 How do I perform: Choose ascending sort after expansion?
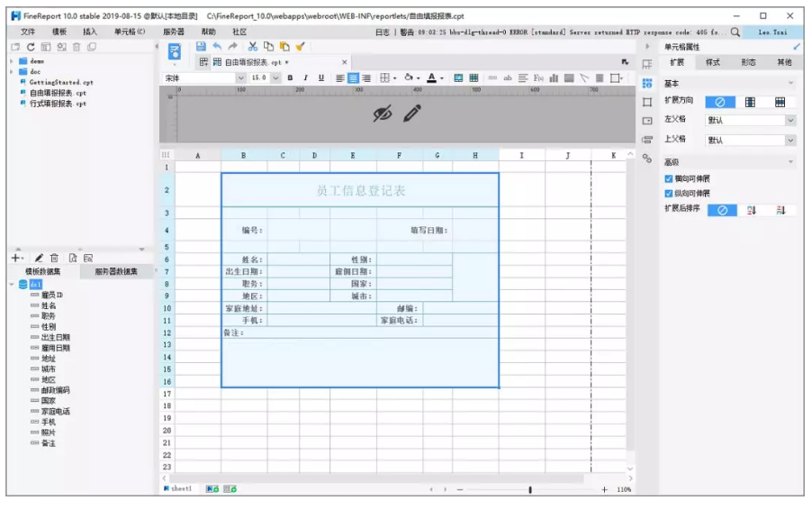(752, 210)
